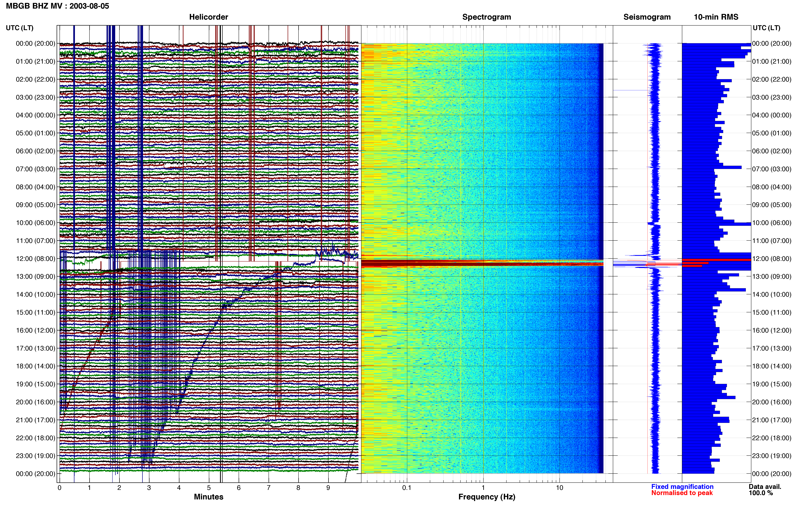Click the 100.0 % availability value

761,493
